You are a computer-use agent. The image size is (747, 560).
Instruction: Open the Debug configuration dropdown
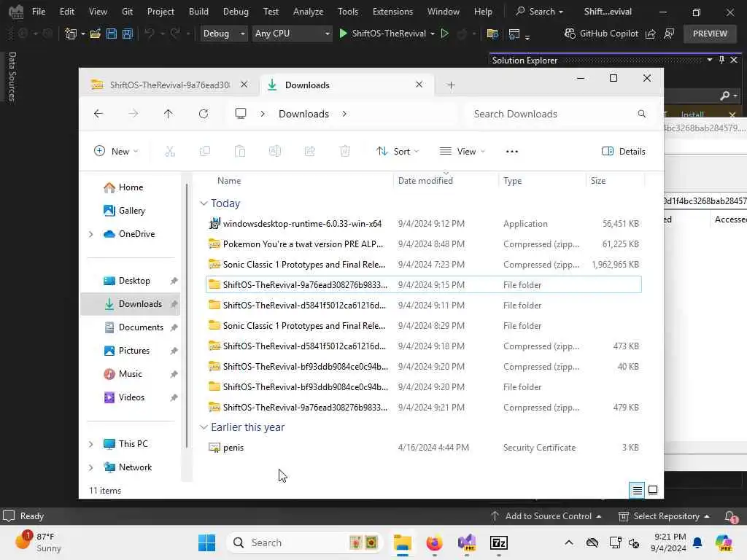(x=224, y=34)
